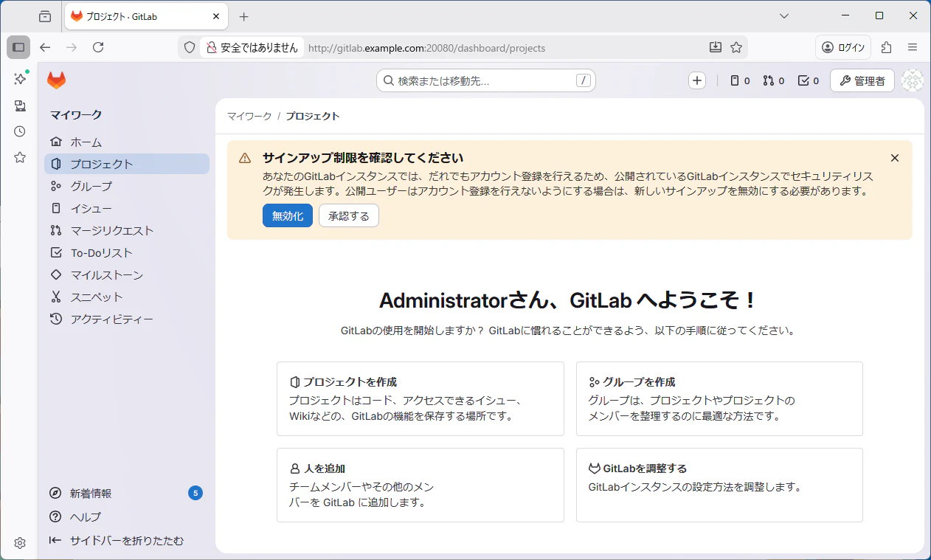931x560 pixels.
Task: Click the ログイン account button
Action: (x=843, y=47)
